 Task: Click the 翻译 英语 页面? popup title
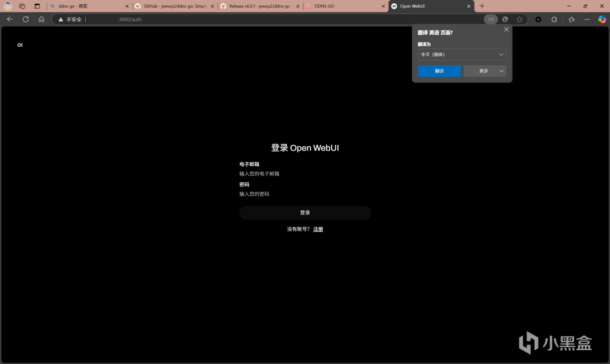(x=435, y=33)
